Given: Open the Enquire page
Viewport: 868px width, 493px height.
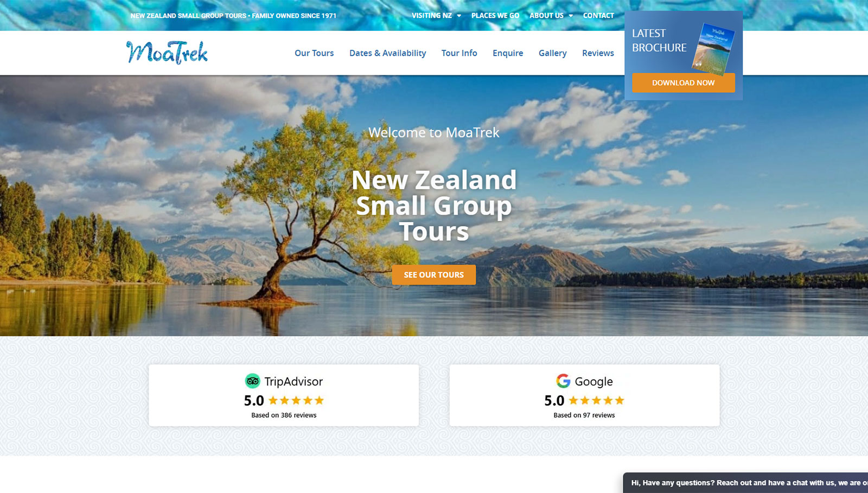Looking at the screenshot, I should 508,53.
